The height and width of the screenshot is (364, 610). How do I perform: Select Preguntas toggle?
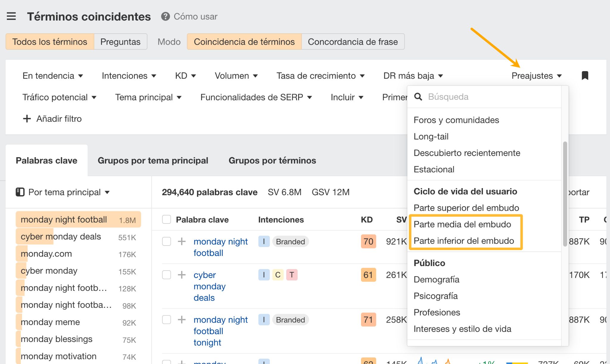(120, 42)
